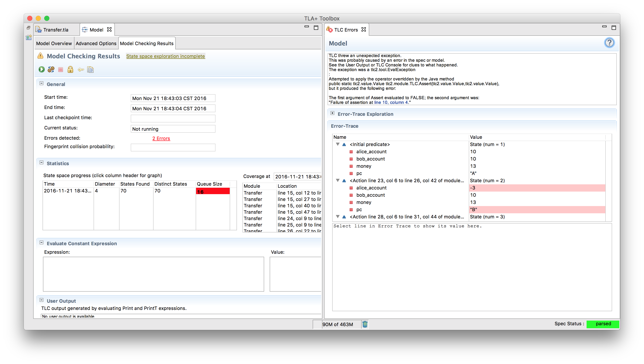Image resolution: width=644 pixels, height=364 pixels.
Task: Collapse the General section
Action: click(41, 84)
